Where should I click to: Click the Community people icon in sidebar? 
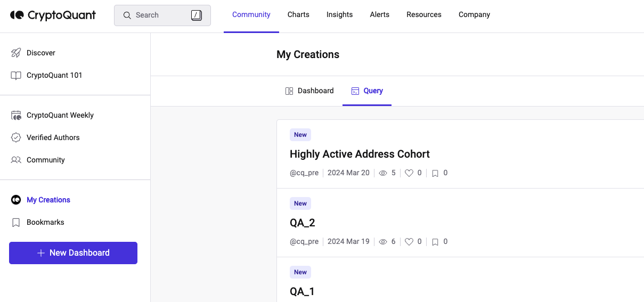pyautogui.click(x=16, y=160)
